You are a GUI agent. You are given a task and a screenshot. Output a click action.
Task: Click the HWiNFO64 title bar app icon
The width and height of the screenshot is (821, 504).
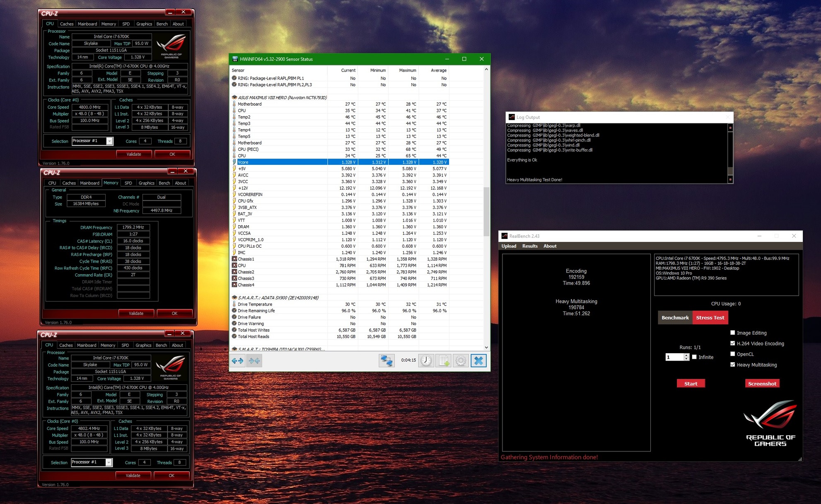(x=235, y=59)
